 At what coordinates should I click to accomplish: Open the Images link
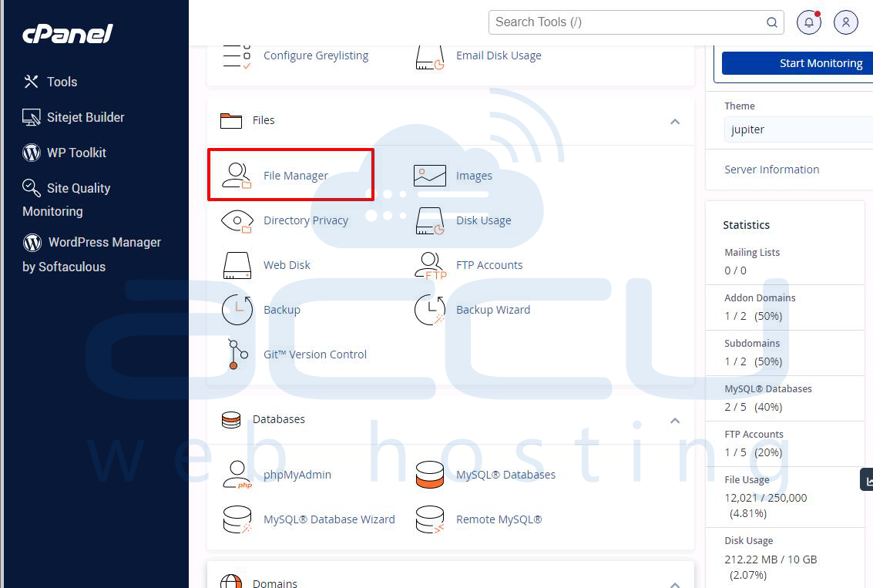coord(474,176)
